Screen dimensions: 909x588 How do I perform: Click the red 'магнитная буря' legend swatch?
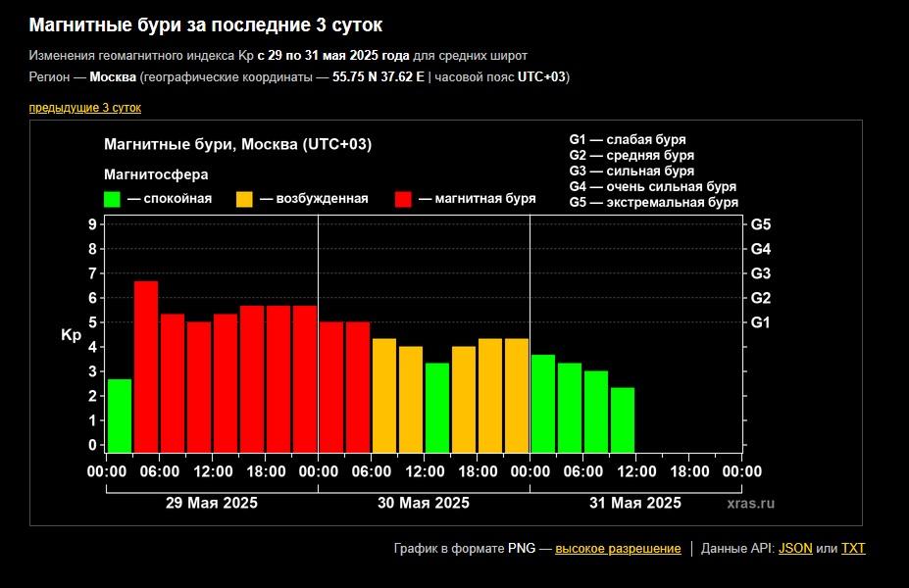[x=403, y=199]
